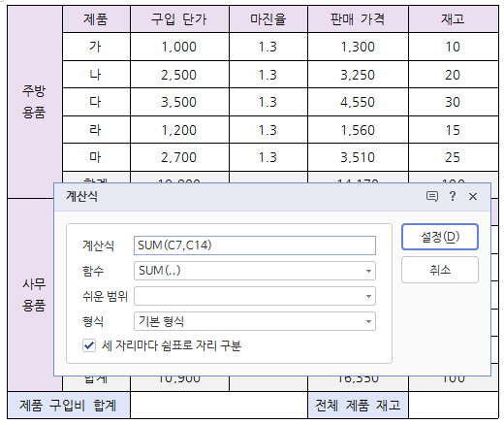
Task: Click the 전체 제품 재고 label cell
Action: [x=358, y=405]
